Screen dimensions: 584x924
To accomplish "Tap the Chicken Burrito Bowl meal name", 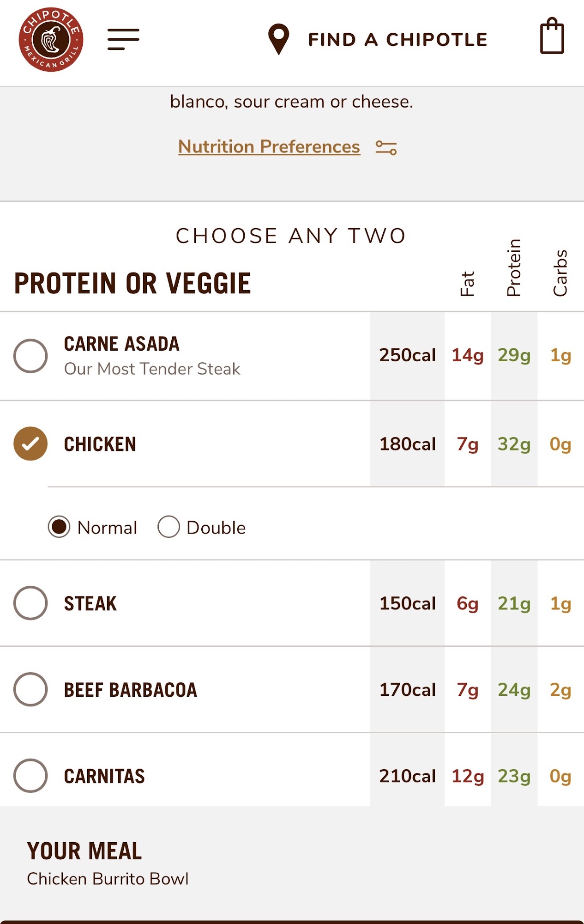I will click(x=108, y=879).
